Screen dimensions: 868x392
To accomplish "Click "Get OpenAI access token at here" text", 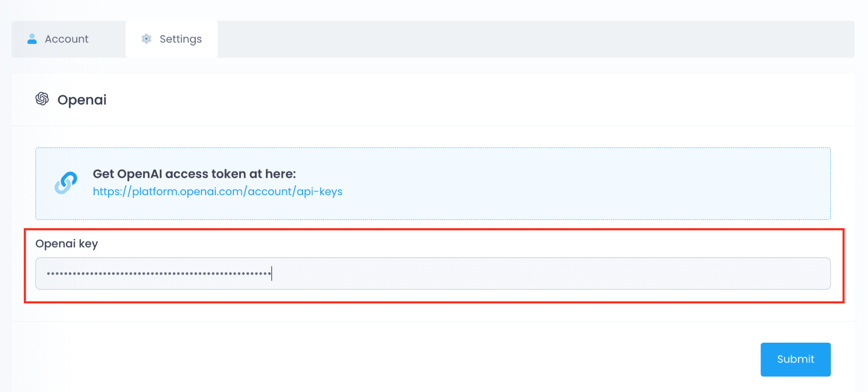I will [x=194, y=174].
